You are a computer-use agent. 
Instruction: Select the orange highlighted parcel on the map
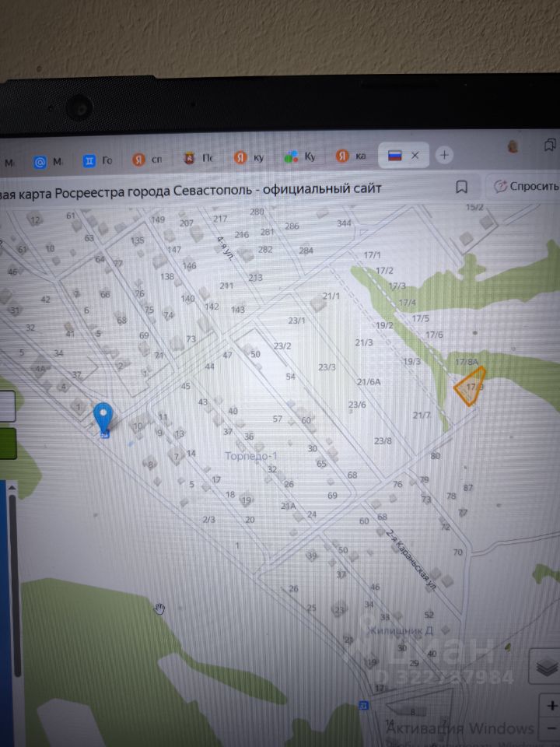tap(470, 387)
